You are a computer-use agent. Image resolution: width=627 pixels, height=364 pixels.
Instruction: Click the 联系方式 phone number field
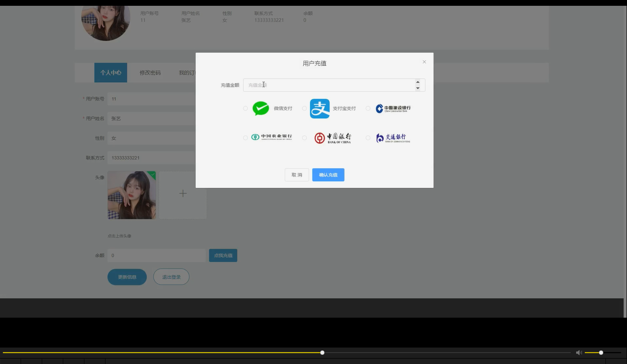click(151, 158)
